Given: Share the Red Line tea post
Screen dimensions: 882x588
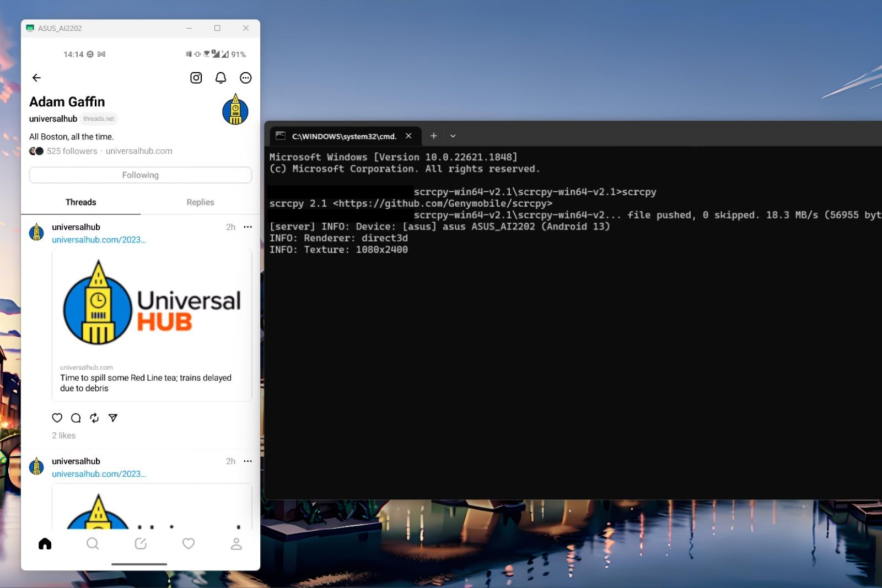Looking at the screenshot, I should (113, 418).
